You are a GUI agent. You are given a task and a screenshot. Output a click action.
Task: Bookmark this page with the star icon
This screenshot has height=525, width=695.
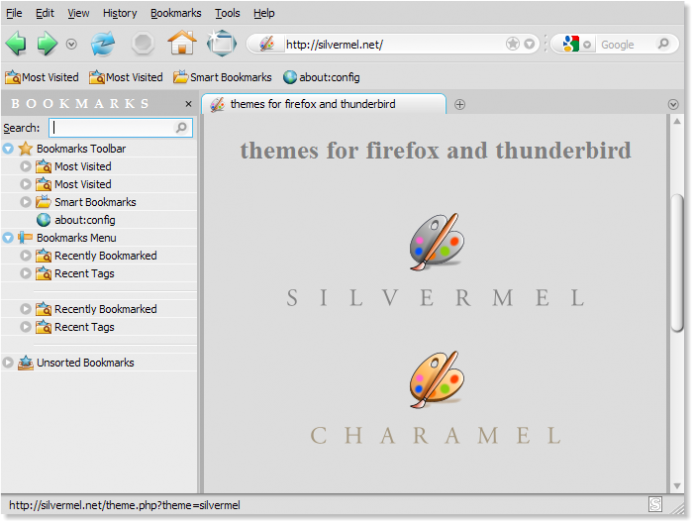513,44
